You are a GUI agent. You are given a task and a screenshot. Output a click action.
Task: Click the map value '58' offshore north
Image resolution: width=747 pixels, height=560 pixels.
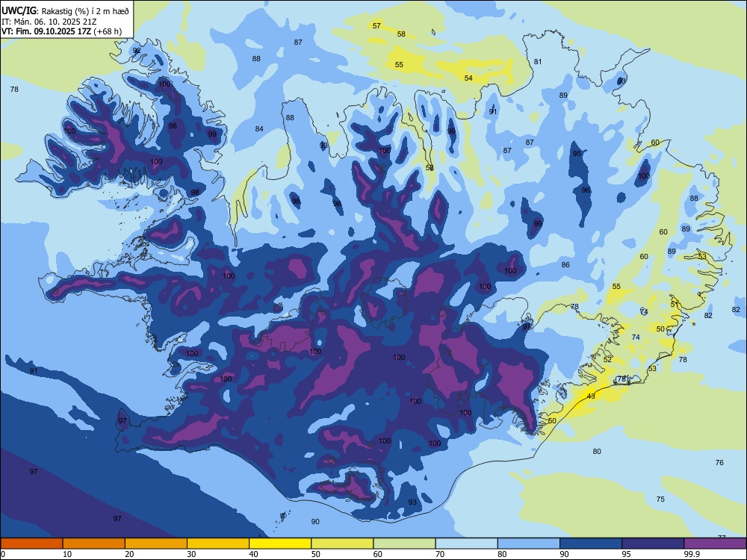[x=401, y=34]
